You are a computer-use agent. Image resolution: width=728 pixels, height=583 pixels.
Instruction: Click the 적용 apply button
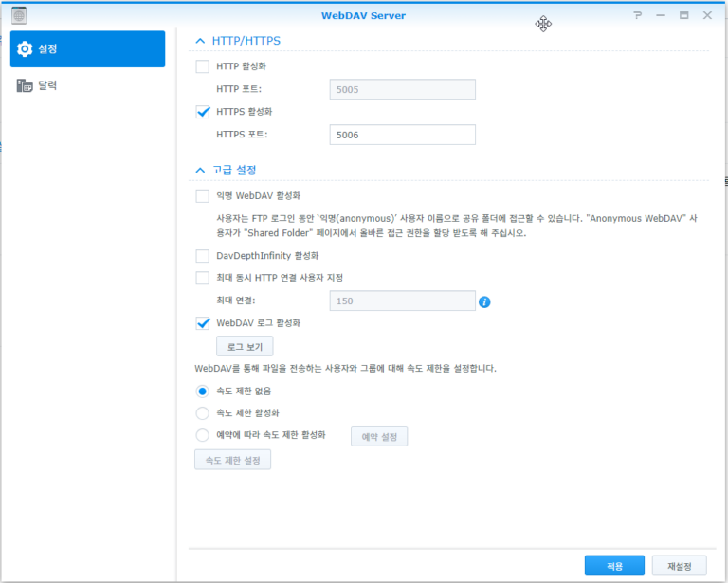click(x=614, y=566)
